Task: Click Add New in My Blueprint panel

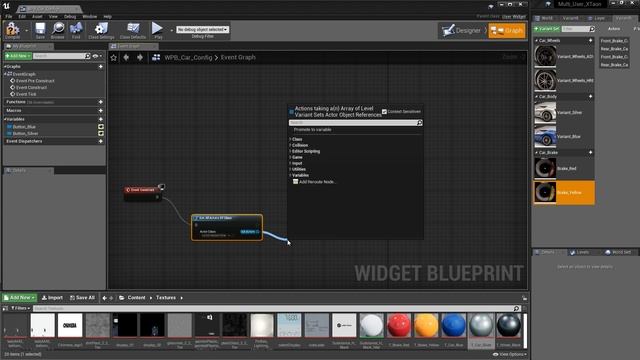Action: pyautogui.click(x=18, y=56)
